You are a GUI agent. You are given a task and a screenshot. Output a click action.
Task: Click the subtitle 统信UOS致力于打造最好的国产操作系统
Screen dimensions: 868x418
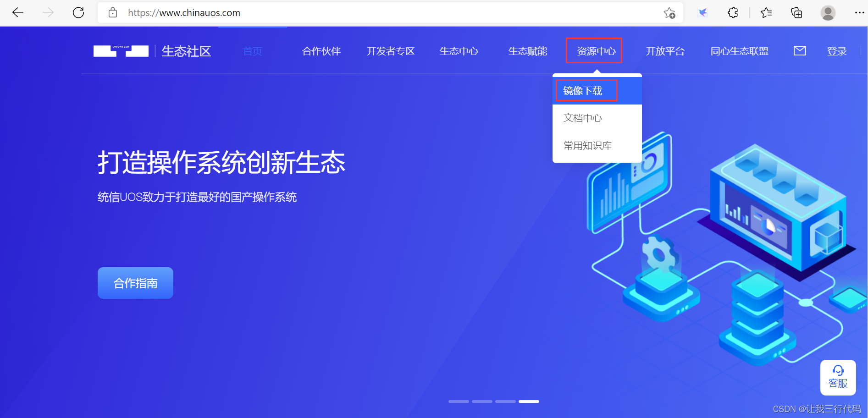pos(197,197)
